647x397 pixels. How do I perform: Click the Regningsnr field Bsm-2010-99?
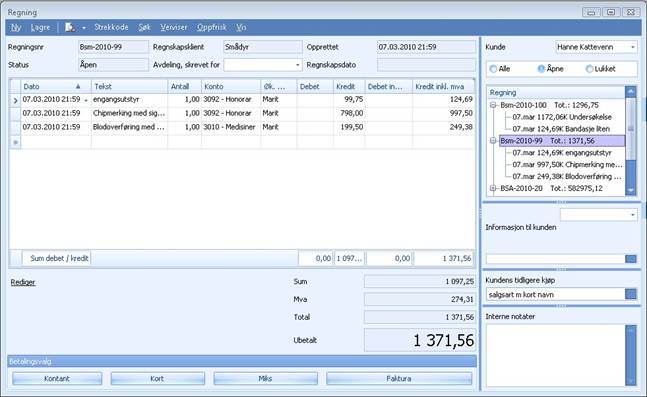(113, 47)
